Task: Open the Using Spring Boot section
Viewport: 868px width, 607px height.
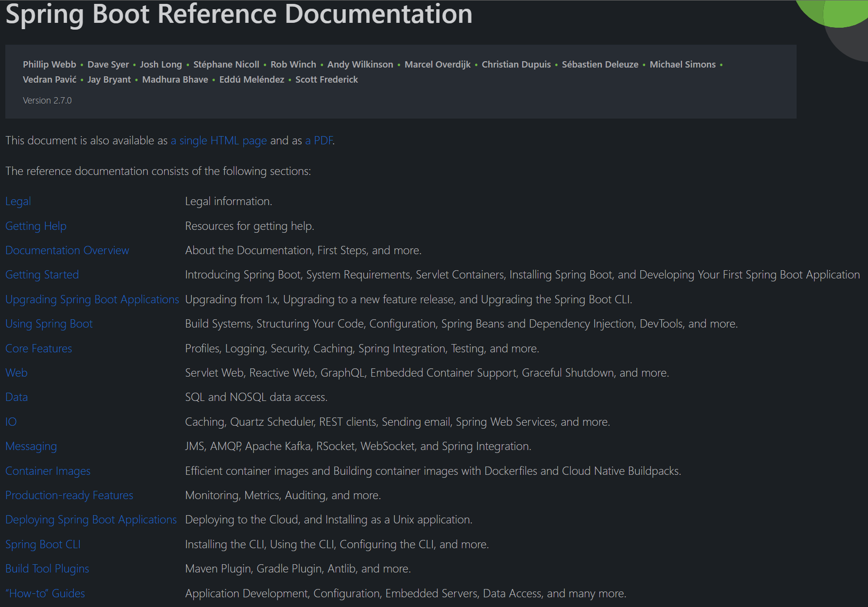Action: pyautogui.click(x=49, y=324)
